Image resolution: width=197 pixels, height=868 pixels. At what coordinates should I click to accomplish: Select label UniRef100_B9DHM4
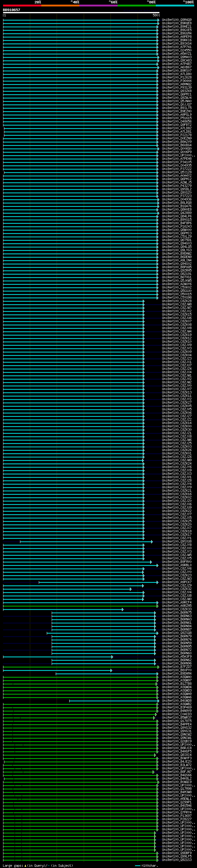177,674
